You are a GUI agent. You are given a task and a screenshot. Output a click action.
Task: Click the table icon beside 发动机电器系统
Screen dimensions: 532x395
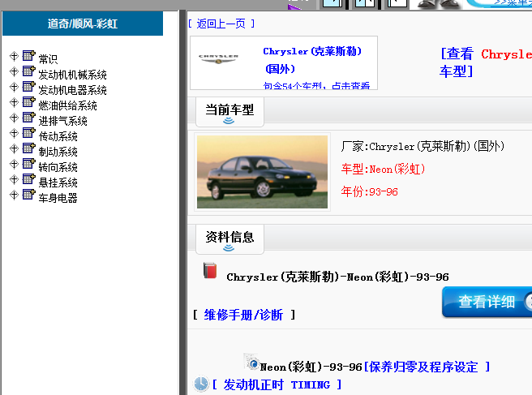[29, 86]
